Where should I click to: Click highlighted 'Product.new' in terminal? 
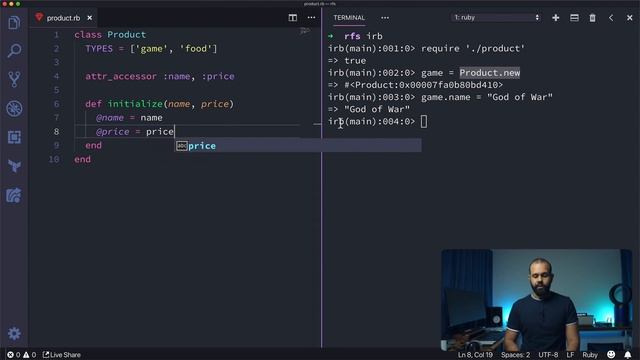click(x=490, y=73)
